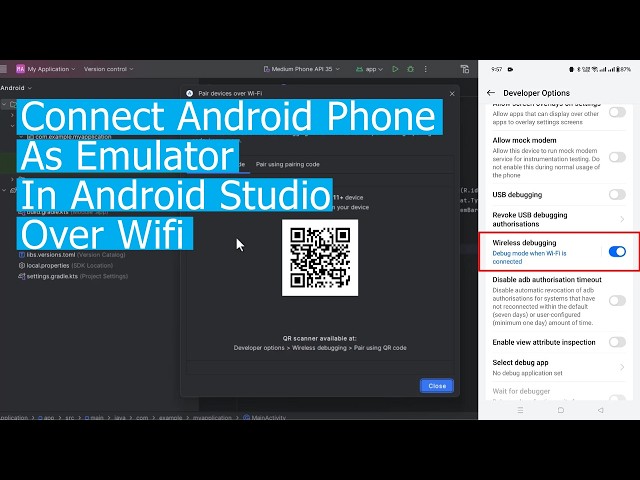Toggle the Wireless debugging switch off
The height and width of the screenshot is (480, 640).
click(617, 251)
